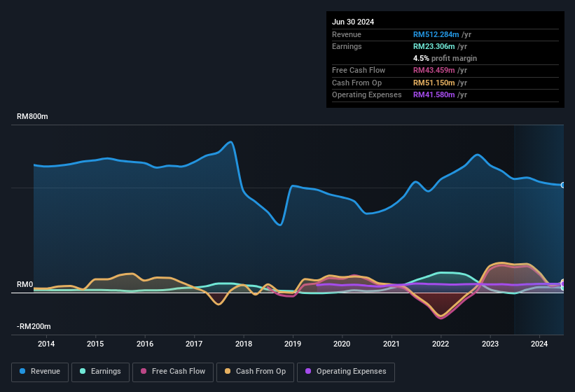
Task: Click the RM23.306m earnings value
Action: click(x=434, y=46)
